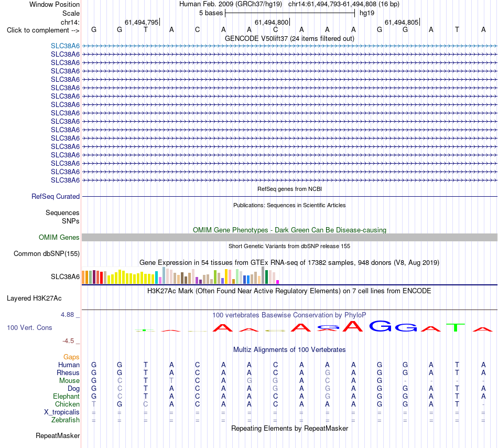Click the OMIM Genes track label
Viewport: 498px width, 448px height.
[59, 237]
